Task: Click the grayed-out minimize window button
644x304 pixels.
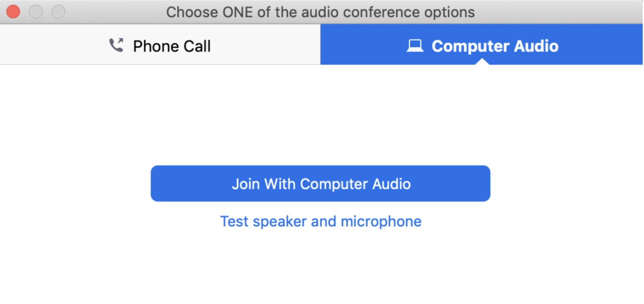Action: click(36, 11)
